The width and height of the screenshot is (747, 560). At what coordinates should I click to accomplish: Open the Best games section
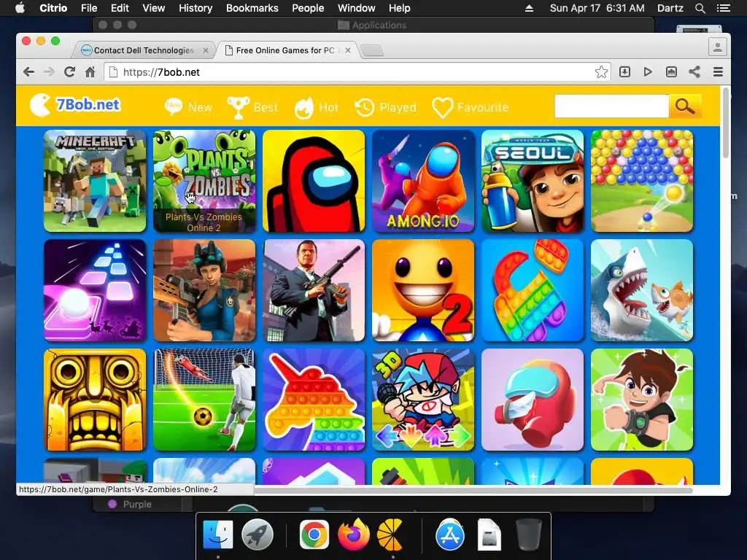click(252, 106)
